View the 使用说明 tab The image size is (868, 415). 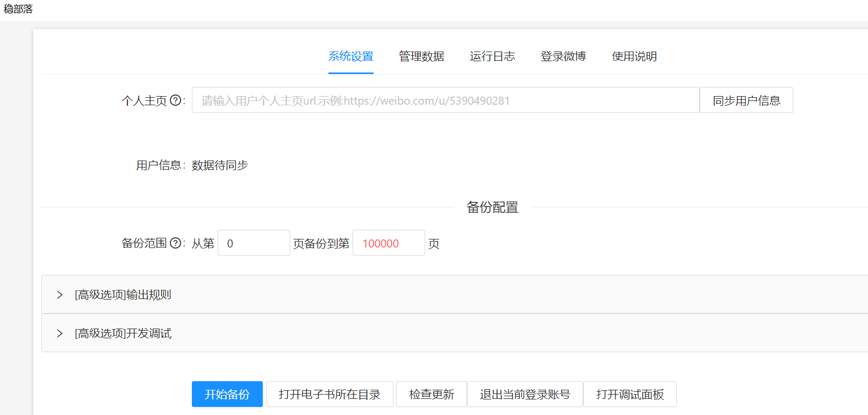click(634, 56)
